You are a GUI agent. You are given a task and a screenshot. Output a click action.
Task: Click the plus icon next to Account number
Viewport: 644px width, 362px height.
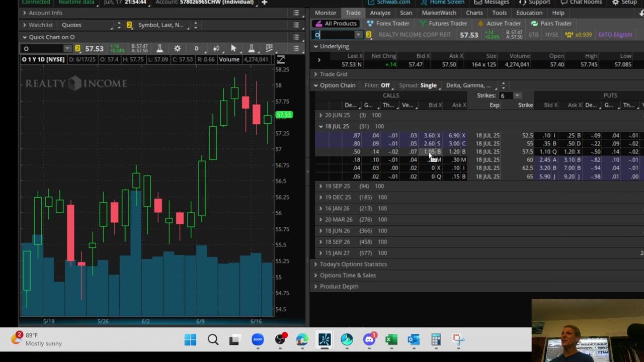click(264, 3)
